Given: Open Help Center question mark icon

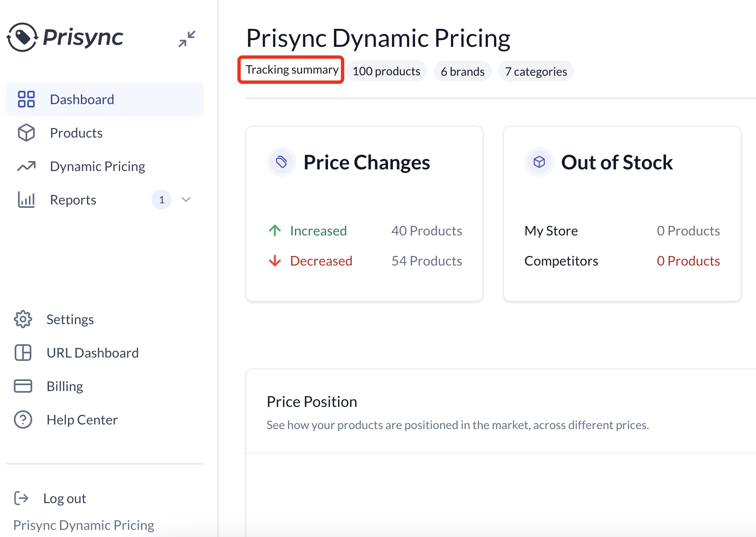Looking at the screenshot, I should (23, 419).
